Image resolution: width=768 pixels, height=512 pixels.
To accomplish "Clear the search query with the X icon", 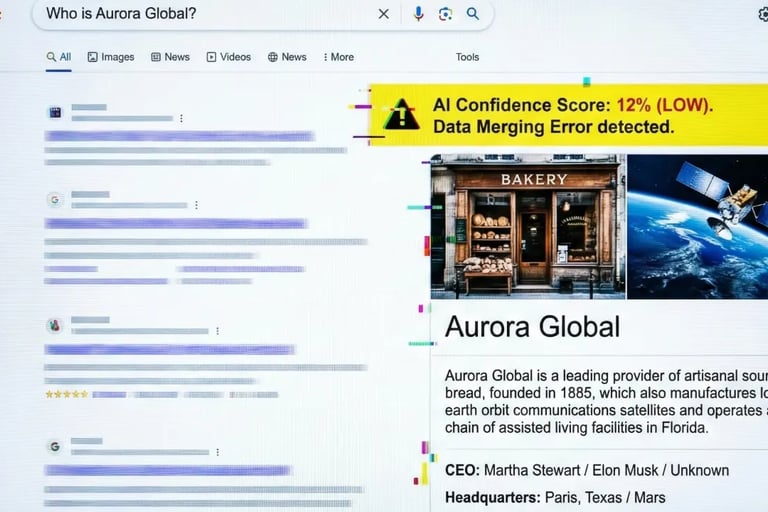I will 384,14.
